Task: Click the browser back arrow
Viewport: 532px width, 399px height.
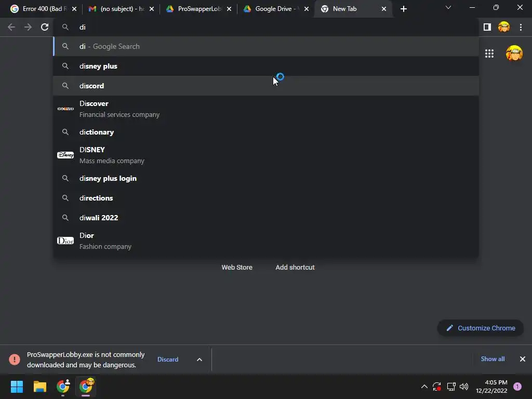Action: [11, 27]
